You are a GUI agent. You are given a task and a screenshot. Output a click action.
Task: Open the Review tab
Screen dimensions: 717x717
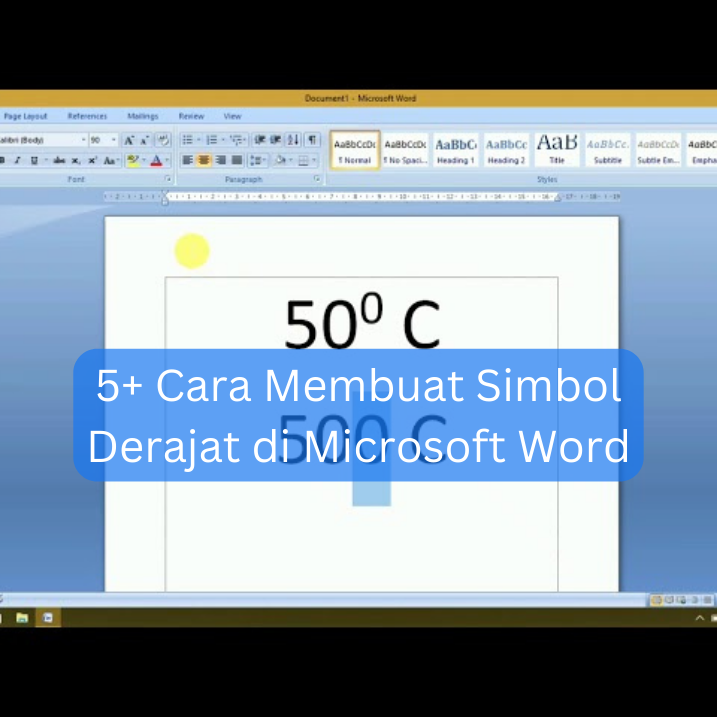191,116
